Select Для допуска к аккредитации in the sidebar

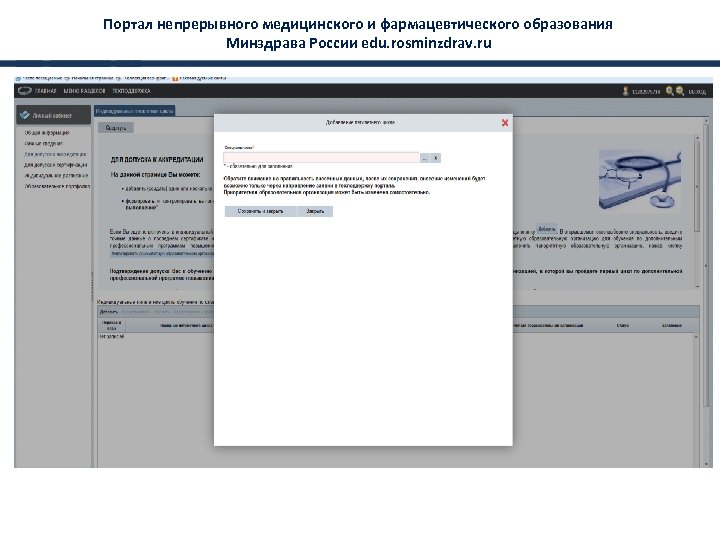[x=55, y=154]
